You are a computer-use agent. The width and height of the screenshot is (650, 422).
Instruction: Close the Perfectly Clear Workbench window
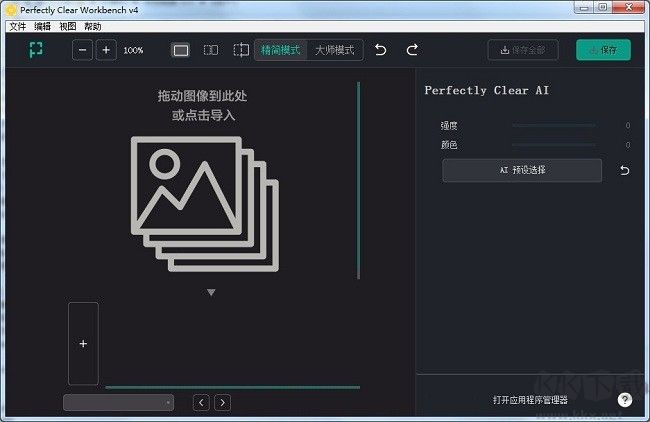coord(629,7)
